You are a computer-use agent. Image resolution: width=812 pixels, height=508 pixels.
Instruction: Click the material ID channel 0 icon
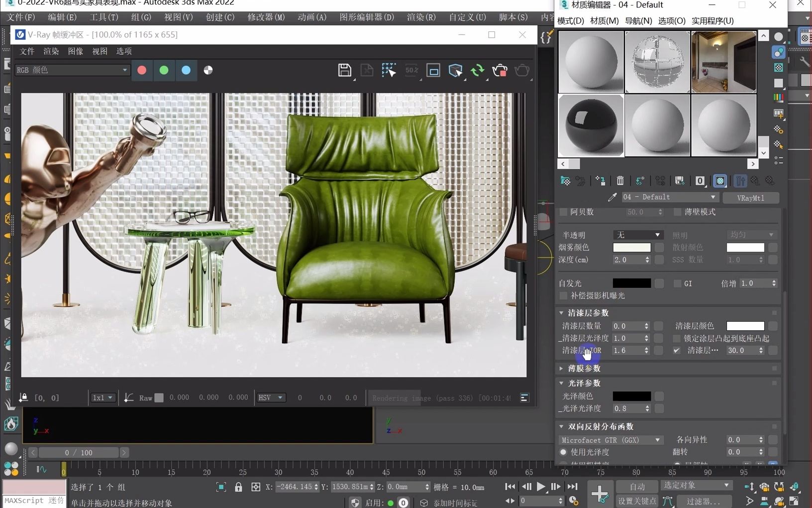click(x=700, y=181)
